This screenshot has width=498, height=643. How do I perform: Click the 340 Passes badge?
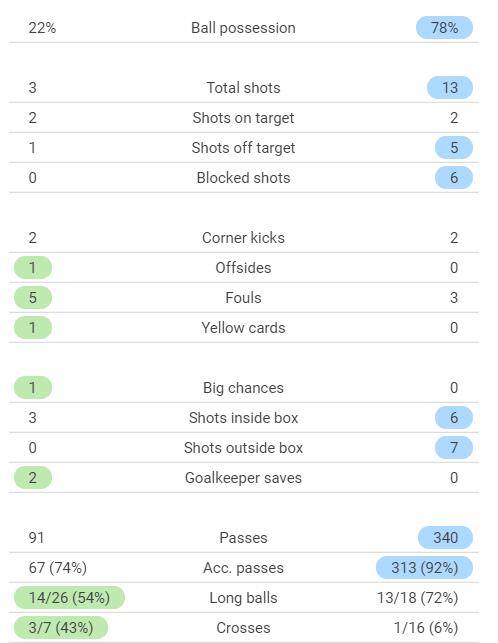click(x=445, y=538)
